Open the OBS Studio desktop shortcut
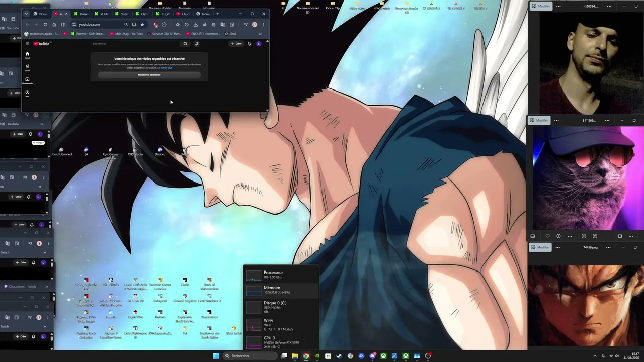This screenshot has width=644, height=362. tap(135, 152)
